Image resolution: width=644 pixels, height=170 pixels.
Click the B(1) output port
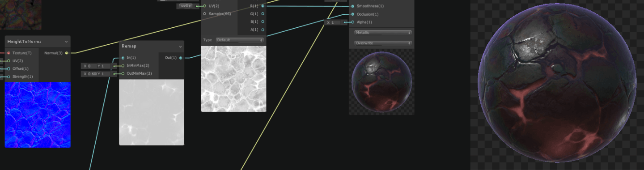[263, 21]
